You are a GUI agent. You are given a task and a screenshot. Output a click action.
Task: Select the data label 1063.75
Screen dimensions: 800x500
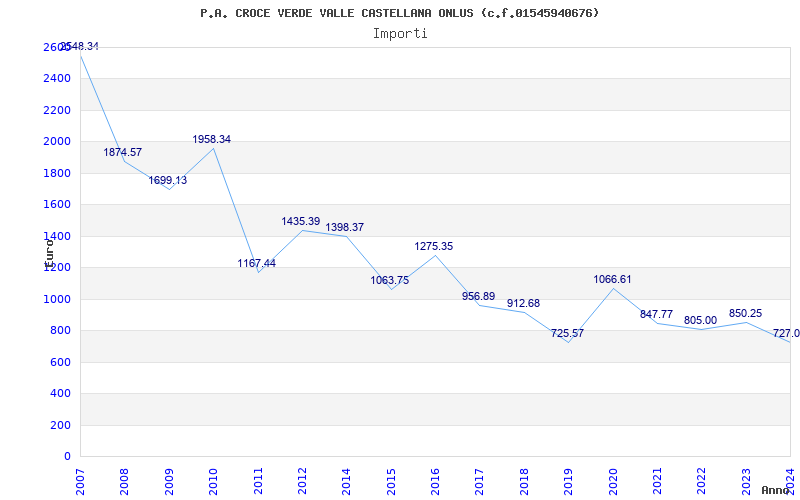point(390,280)
